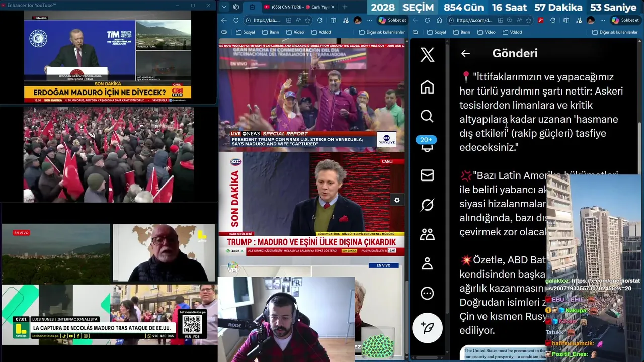Zoom icon in the x.com address bar

510,20
